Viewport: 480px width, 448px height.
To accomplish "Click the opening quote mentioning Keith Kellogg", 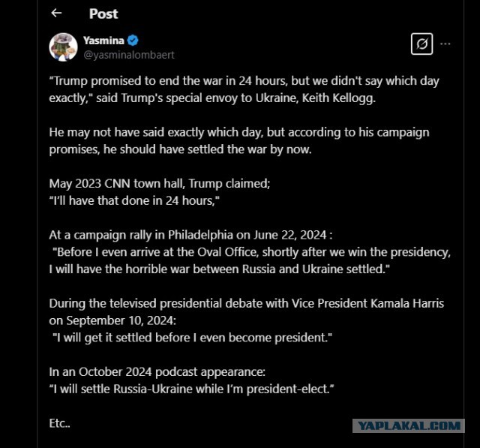I will 244,89.
